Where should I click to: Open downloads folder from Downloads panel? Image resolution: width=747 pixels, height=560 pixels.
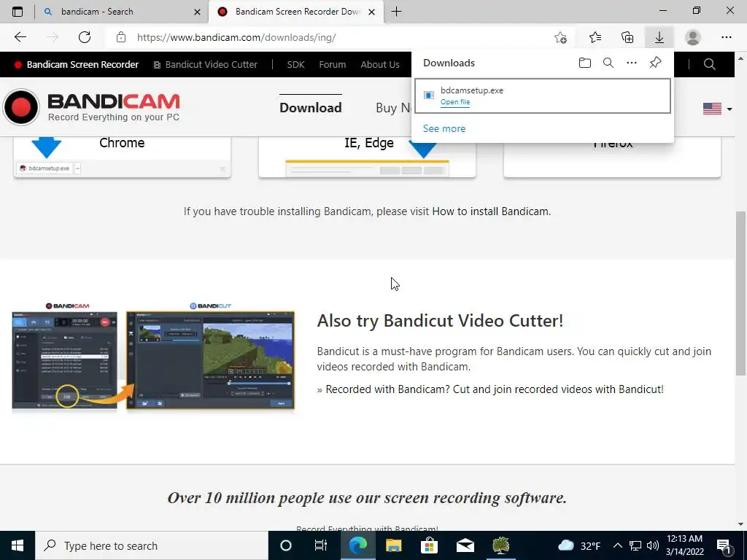pyautogui.click(x=585, y=63)
